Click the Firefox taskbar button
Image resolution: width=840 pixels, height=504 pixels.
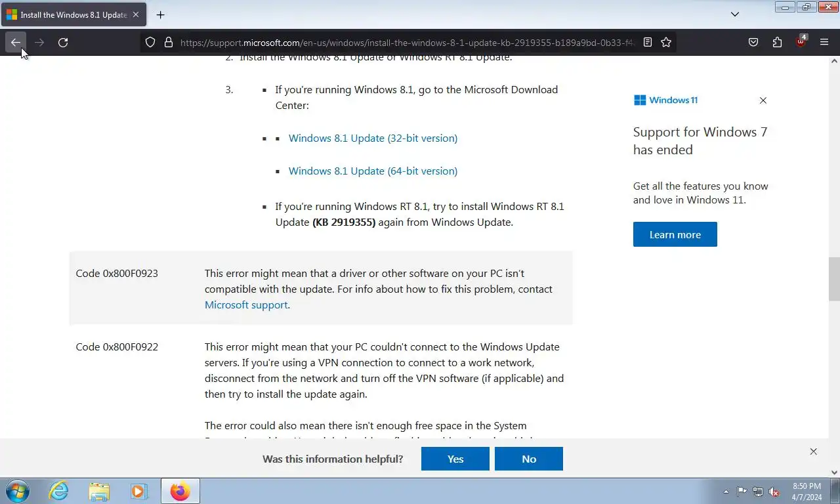[180, 491]
